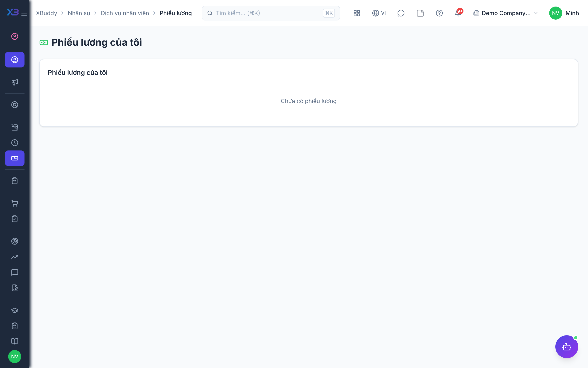Open the target goals sidebar icon
The image size is (588, 368).
point(14,241)
